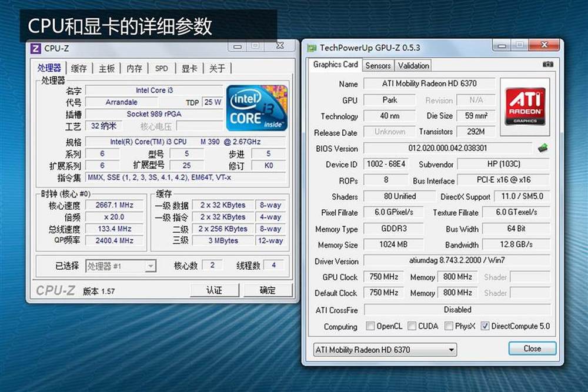This screenshot has width=588, height=392.
Task: Click the socket value Socket 989 rPGA
Action: pos(154,114)
